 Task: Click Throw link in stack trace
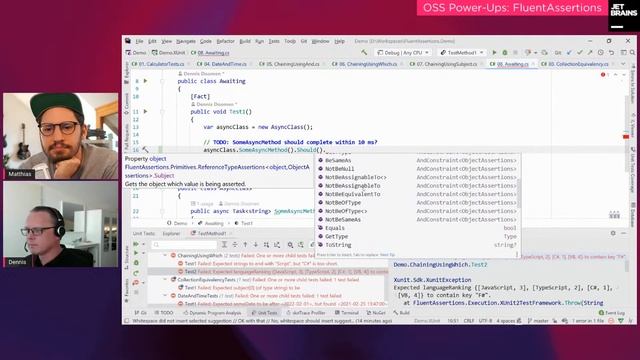pos(572,303)
